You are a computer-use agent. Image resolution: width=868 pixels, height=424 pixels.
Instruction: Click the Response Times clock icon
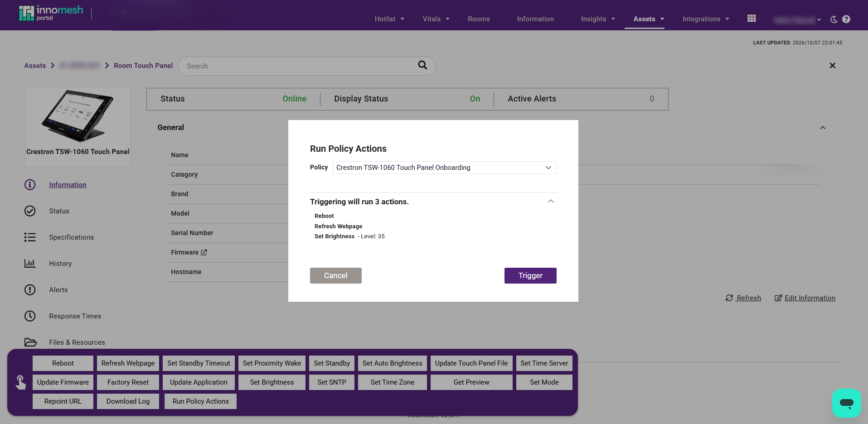pos(30,316)
